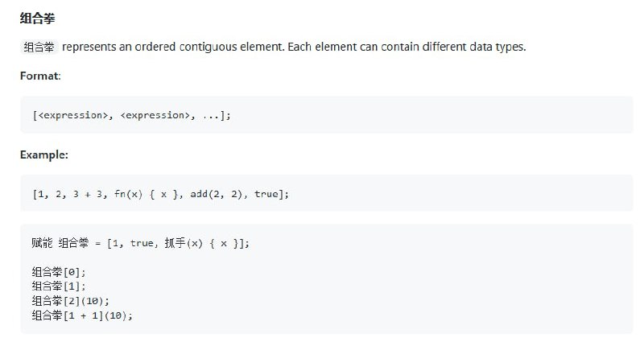Click the 组合拳[1]; code line
Viewport: 644px width, 342px height.
(x=59, y=286)
